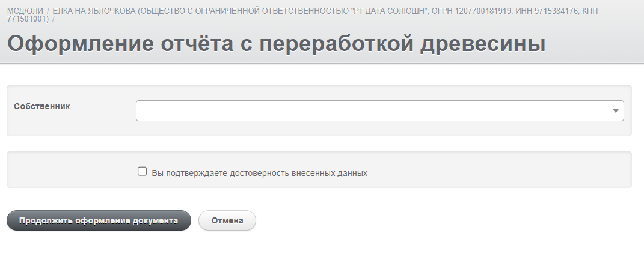Click the gray panel containing the confirmation checkbox
644x275 pixels.
[319, 170]
